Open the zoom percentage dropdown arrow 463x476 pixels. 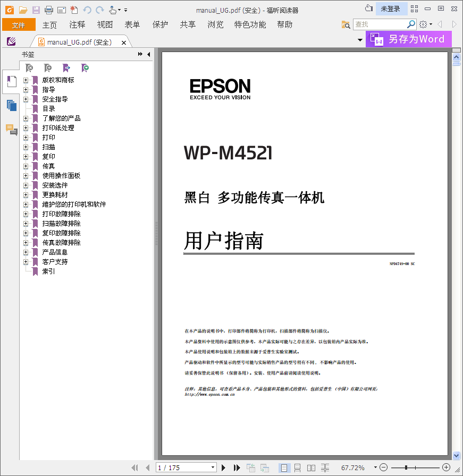pyautogui.click(x=375, y=467)
